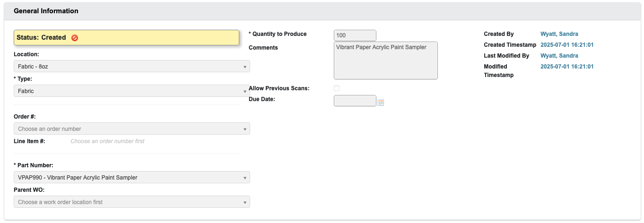Open Last Modified By Wyatt, Sandra link

pos(559,56)
